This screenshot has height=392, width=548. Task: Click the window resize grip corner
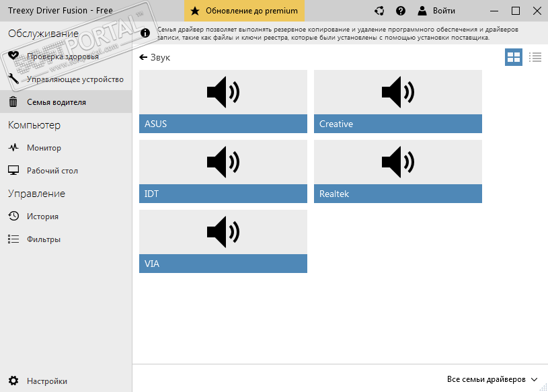[543, 387]
